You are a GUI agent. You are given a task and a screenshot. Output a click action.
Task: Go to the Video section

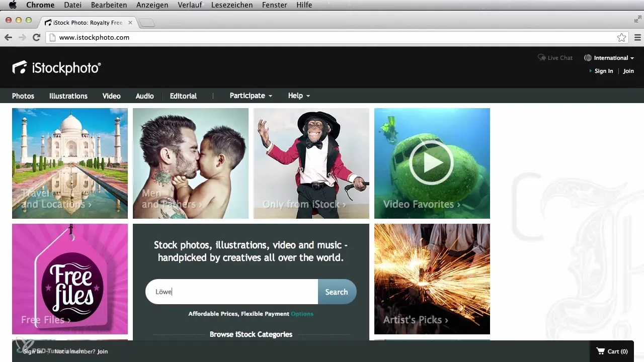click(112, 96)
